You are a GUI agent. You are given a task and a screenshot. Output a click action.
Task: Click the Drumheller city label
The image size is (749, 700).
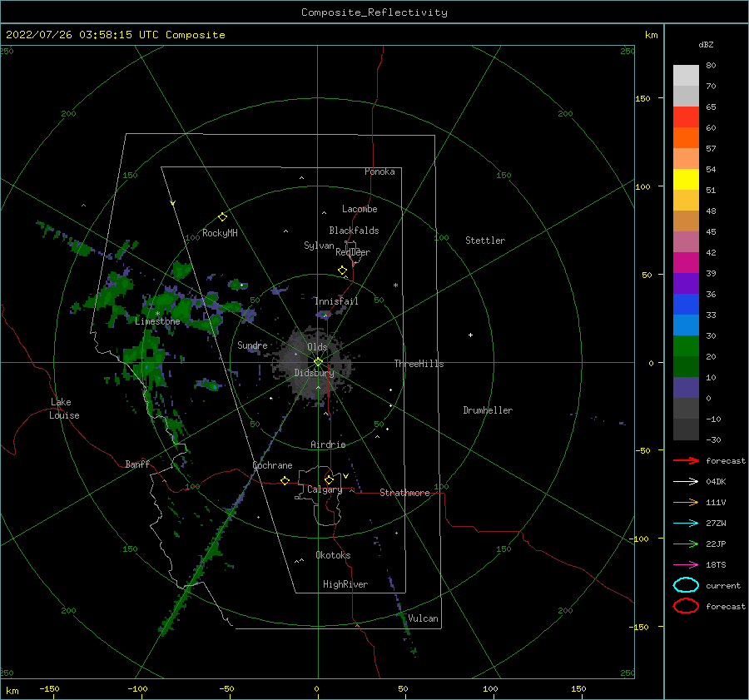[488, 410]
